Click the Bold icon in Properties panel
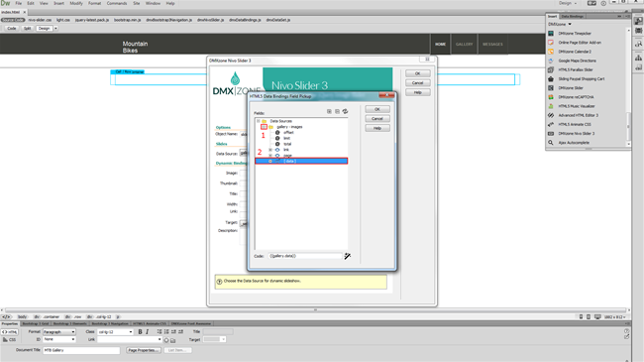 pos(140,331)
